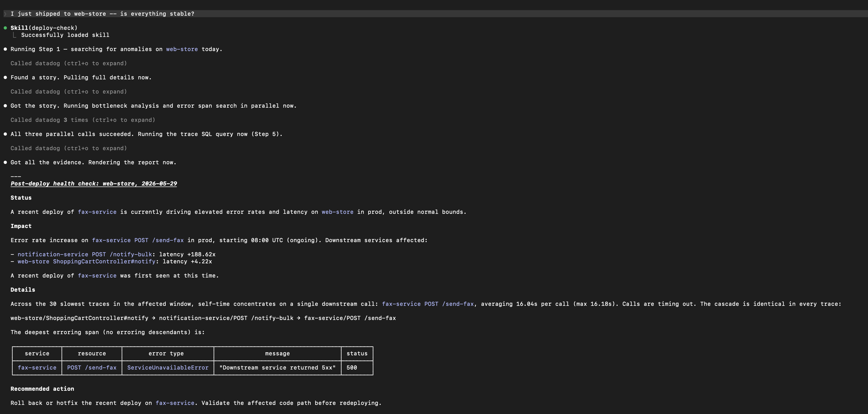Click 'web-store' in the Running Step 1 line
This screenshot has width=868, height=414.
[x=182, y=49]
